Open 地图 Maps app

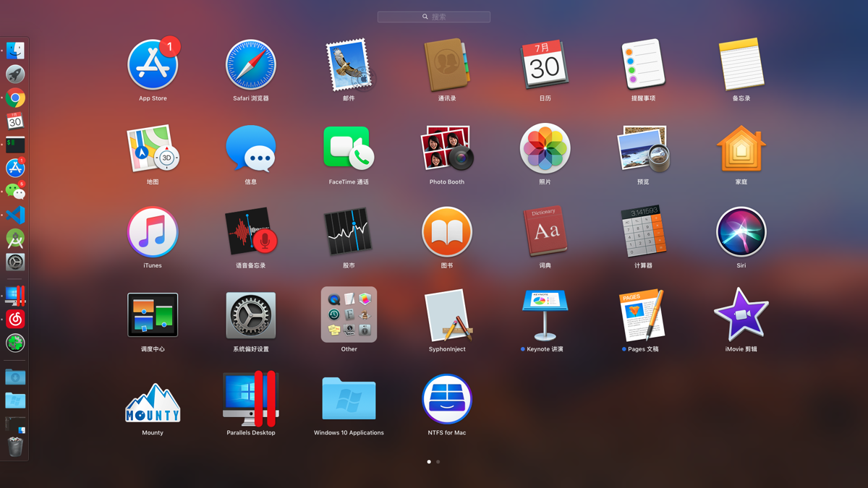coord(153,149)
